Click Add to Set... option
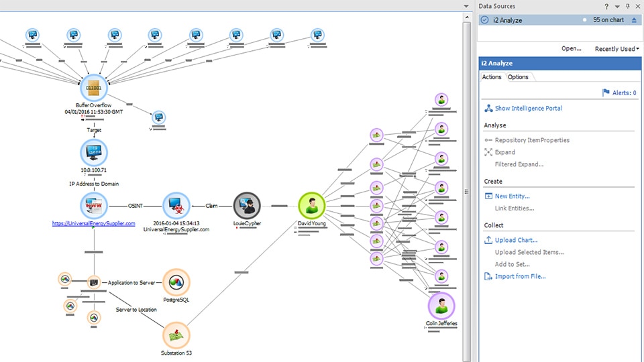Image resolution: width=644 pixels, height=362 pixels. coord(512,264)
